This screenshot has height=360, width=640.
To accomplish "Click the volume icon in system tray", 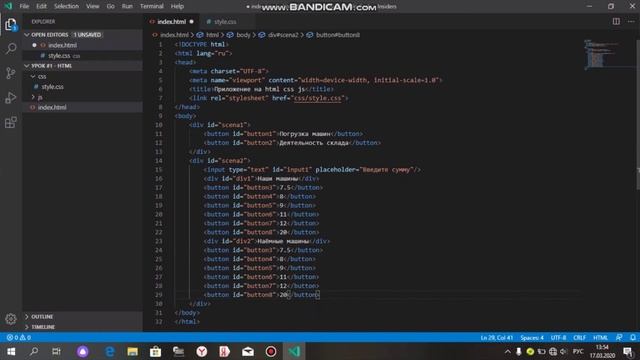I will pos(564,351).
